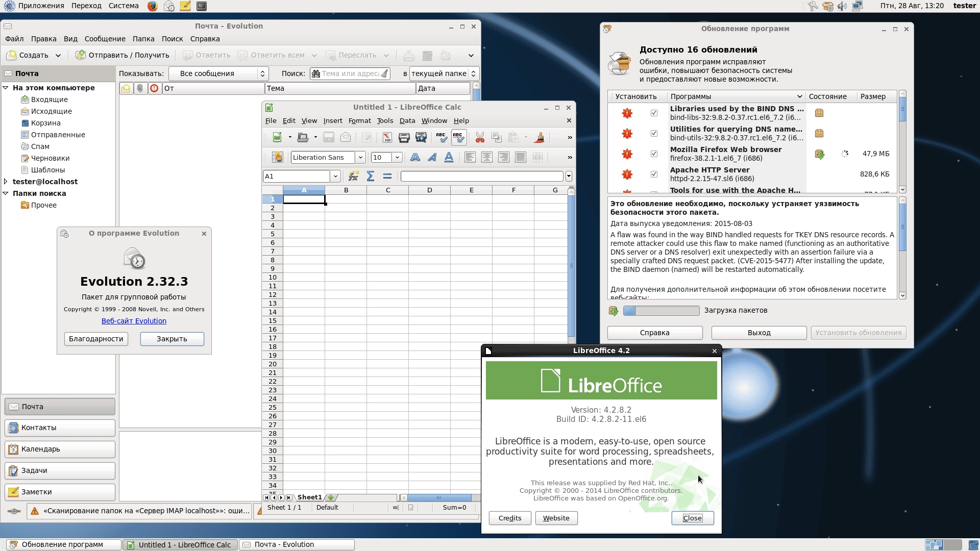Launch Firefox from the top panel
980x551 pixels.
tap(153, 6)
